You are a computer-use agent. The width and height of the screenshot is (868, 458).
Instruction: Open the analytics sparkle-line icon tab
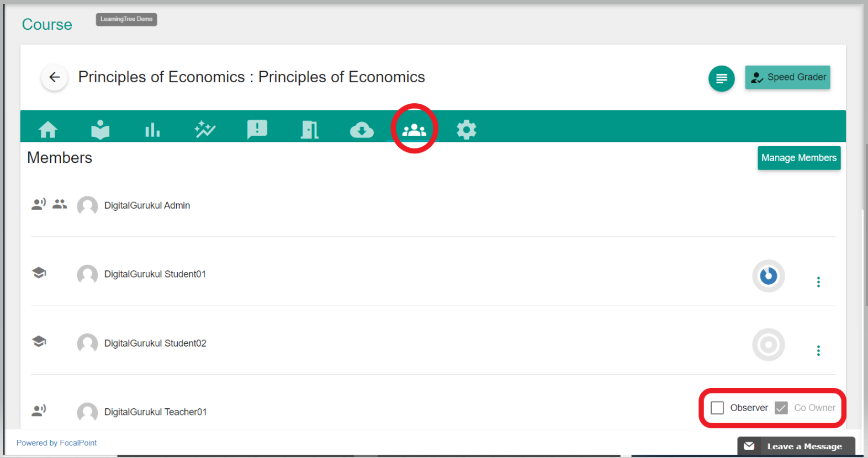[x=205, y=130]
